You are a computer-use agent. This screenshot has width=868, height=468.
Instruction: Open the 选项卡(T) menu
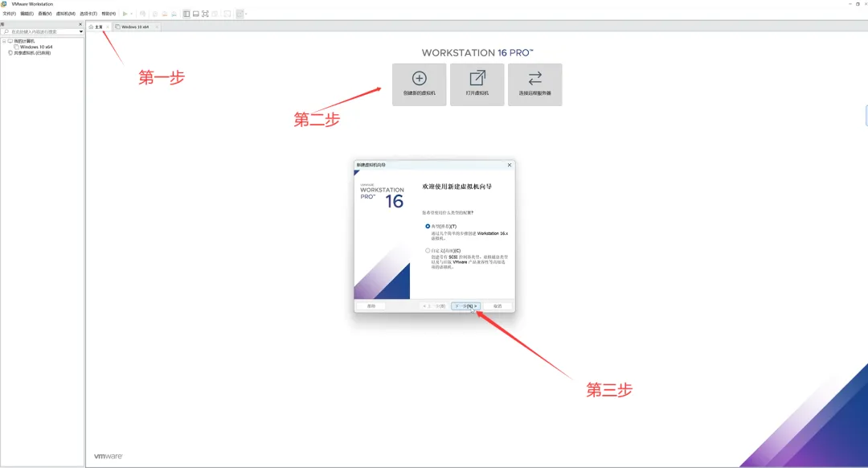pos(88,14)
